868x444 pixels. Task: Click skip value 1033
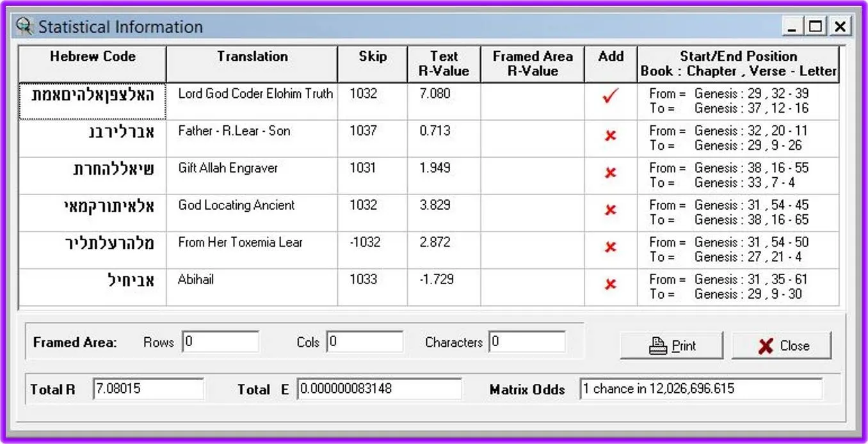(x=364, y=279)
